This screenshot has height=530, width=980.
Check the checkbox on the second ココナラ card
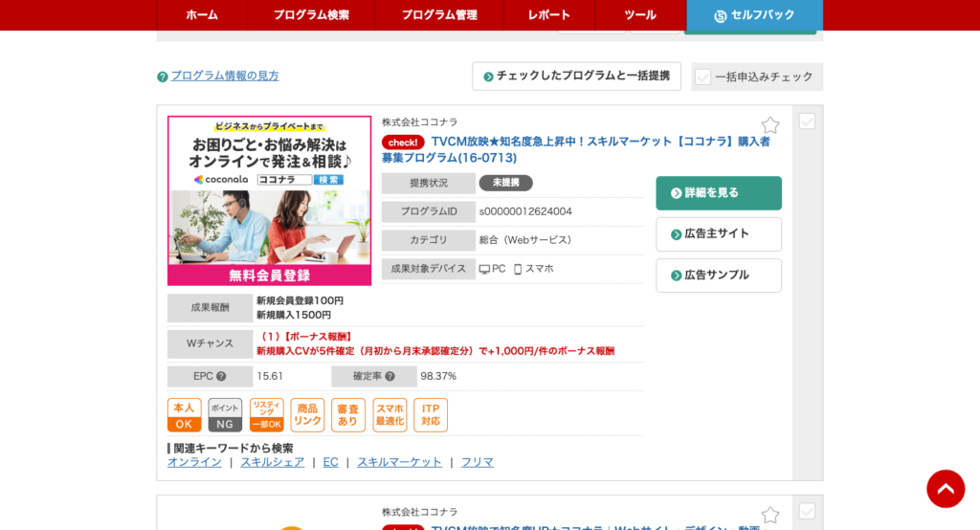coord(807,511)
